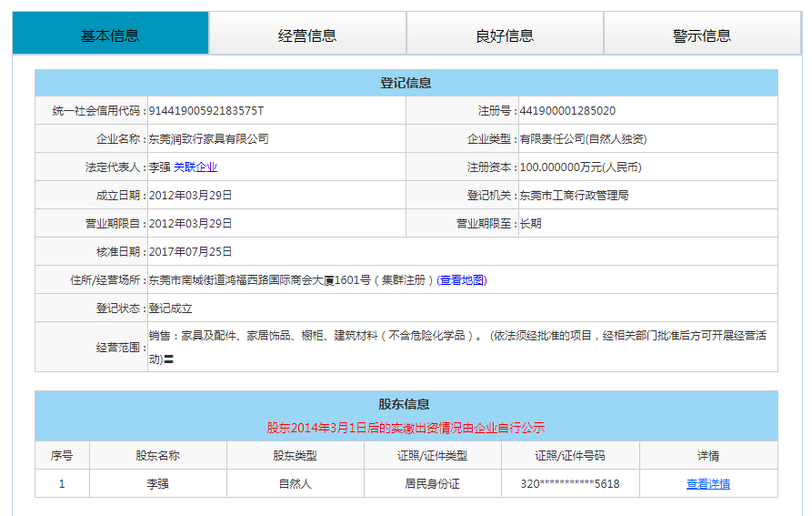Image resolution: width=812 pixels, height=516 pixels.
Task: Go to the 警示信息 tab
Action: tap(702, 35)
